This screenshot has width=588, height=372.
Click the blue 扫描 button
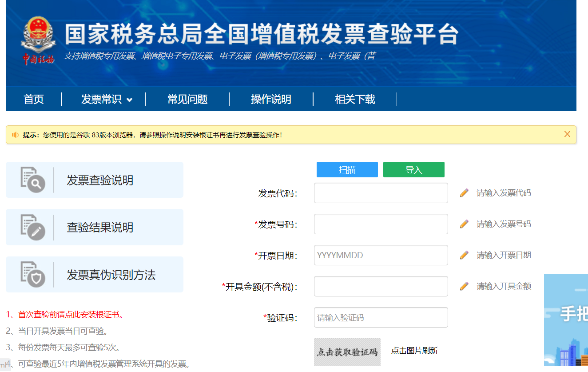(347, 169)
